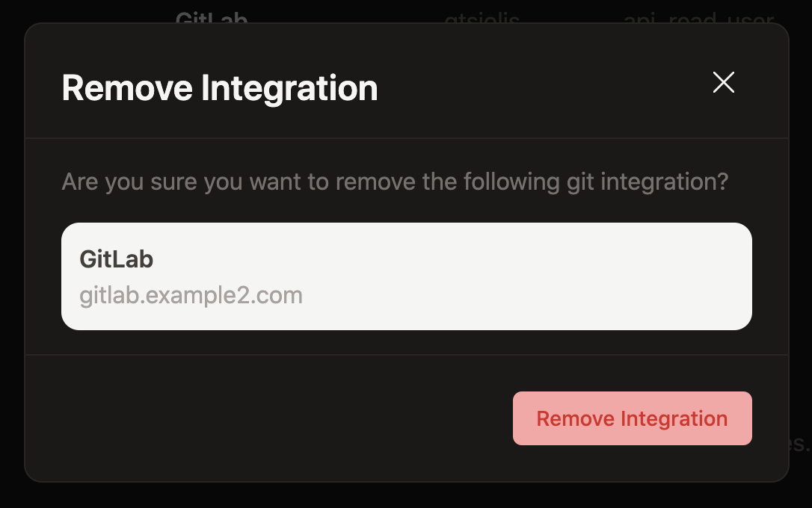Select the gitlab.example2.com hostname text
812x508 pixels.
(191, 295)
